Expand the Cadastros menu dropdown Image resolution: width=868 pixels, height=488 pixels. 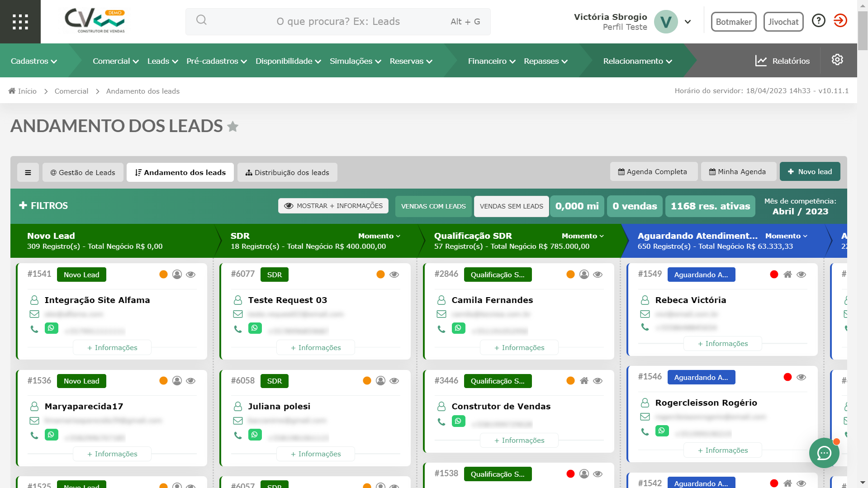(x=34, y=61)
